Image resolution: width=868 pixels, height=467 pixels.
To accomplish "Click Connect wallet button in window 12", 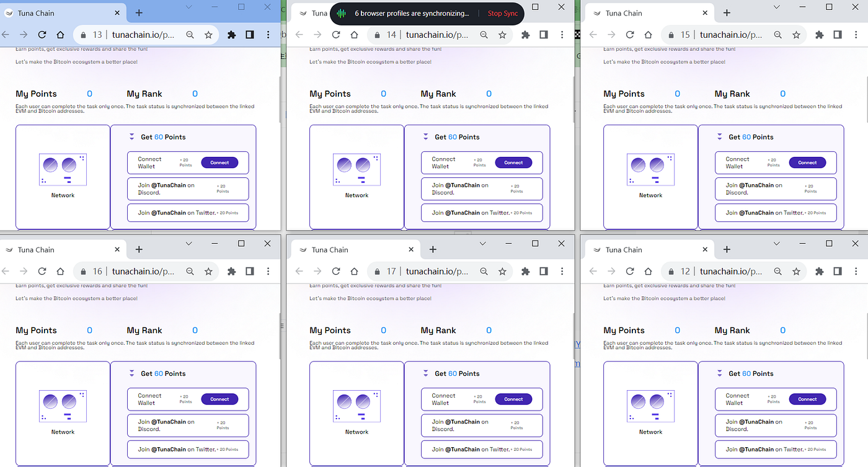I will (807, 399).
